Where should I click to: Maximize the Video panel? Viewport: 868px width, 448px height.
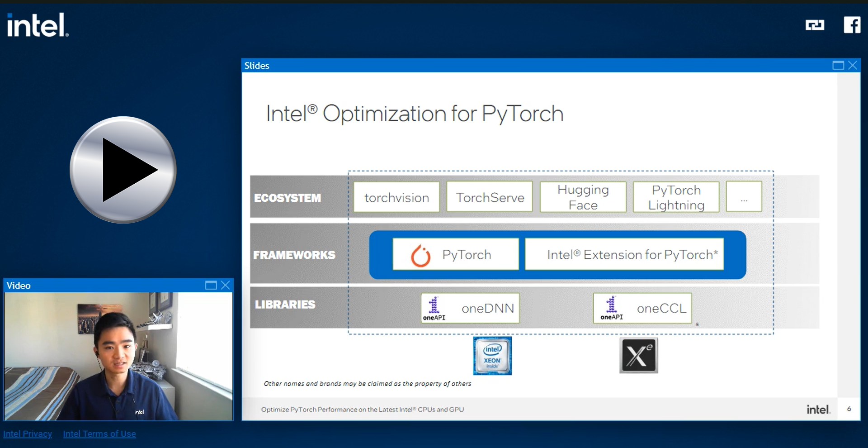[x=211, y=285]
